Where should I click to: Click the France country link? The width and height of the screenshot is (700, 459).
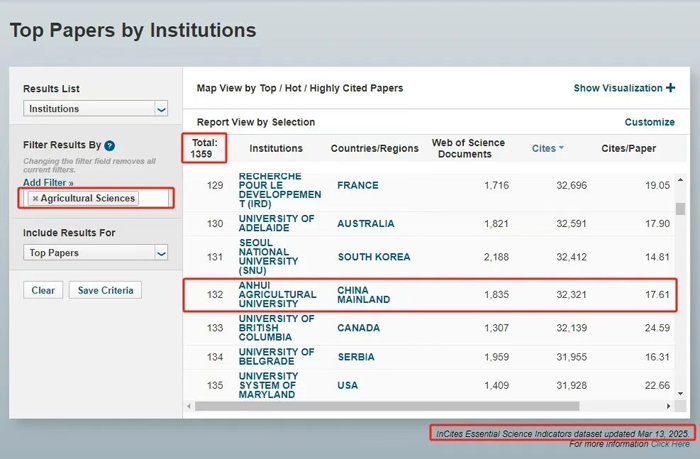pos(358,186)
